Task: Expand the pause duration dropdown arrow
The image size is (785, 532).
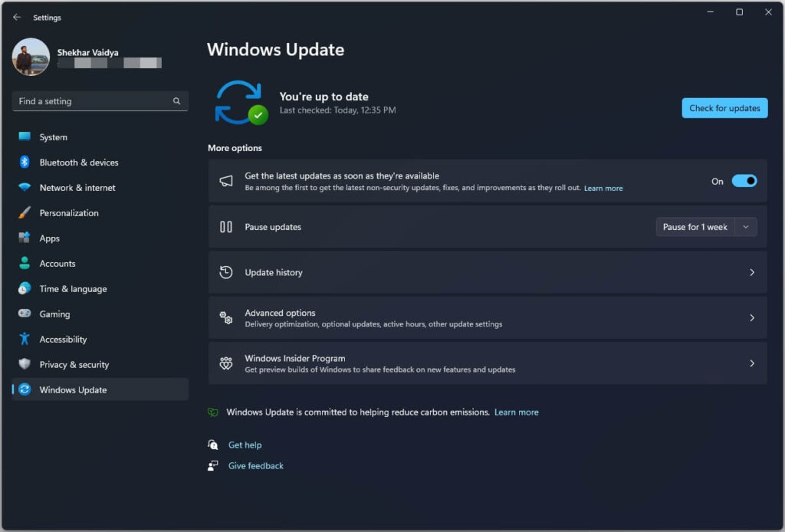Action: (x=746, y=227)
